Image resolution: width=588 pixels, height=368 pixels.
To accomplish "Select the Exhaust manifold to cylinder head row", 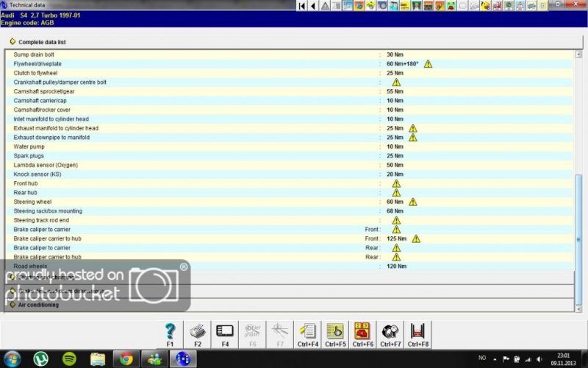I will 56,128.
